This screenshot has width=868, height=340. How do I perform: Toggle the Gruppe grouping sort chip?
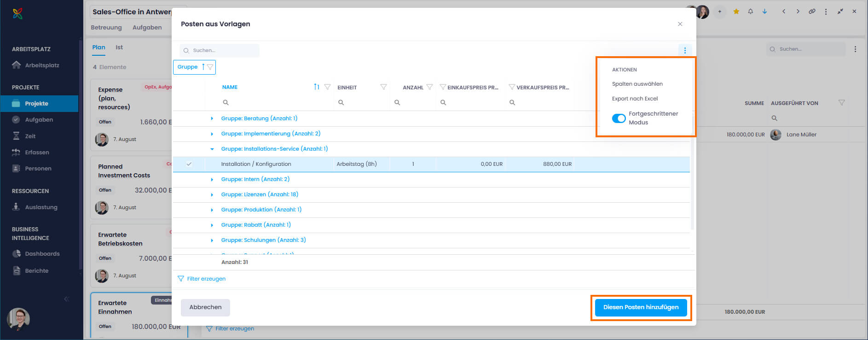pos(194,67)
